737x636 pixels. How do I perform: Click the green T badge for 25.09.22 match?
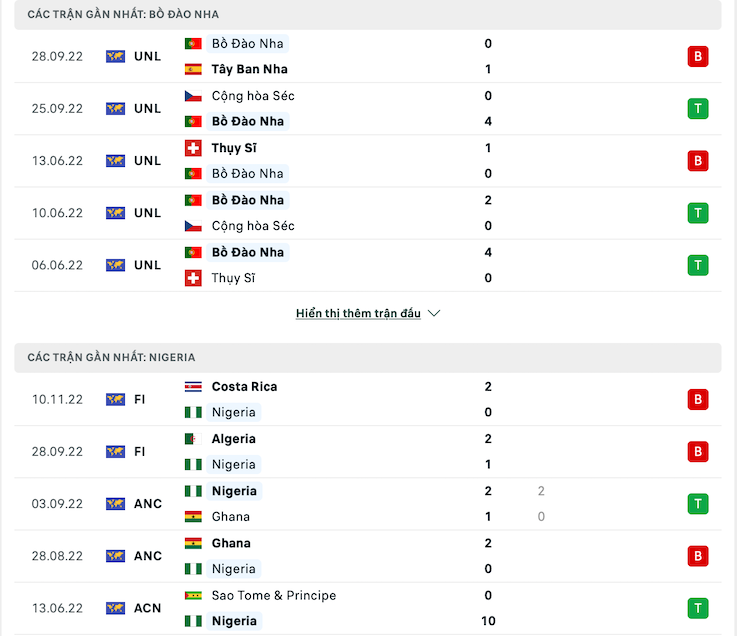point(697,108)
